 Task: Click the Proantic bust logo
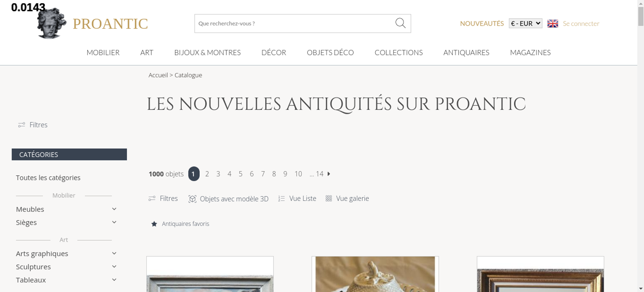(52, 23)
